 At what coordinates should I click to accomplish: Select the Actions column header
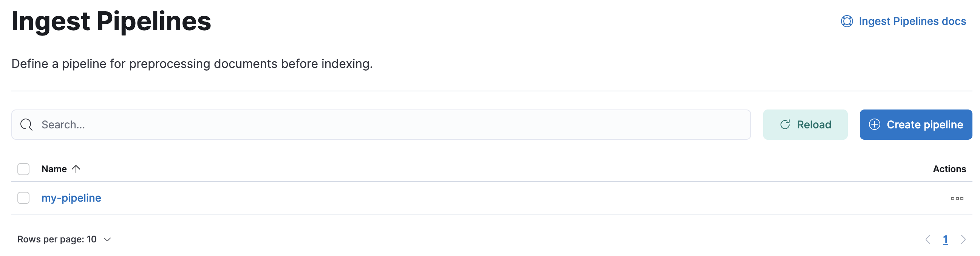tap(949, 169)
